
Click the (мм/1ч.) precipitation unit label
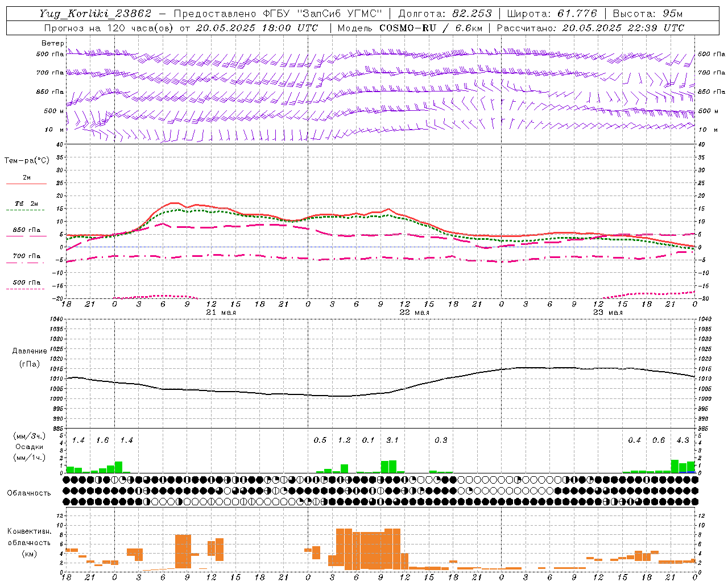30,458
